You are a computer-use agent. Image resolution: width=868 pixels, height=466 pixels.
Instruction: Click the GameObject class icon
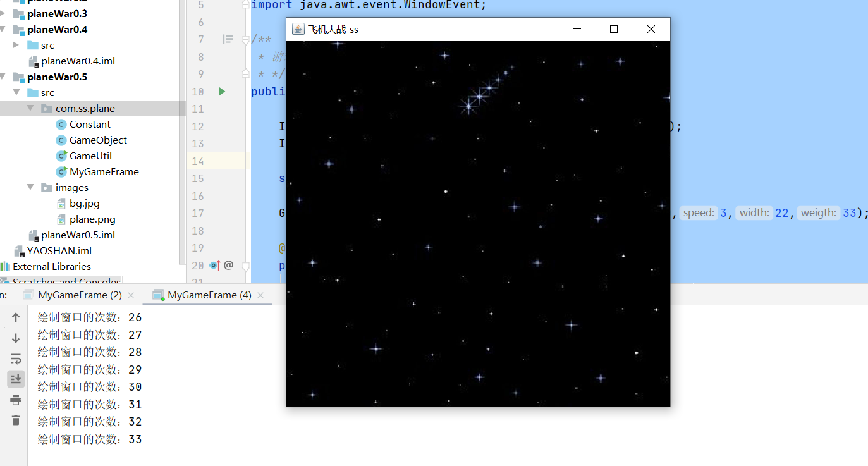coord(61,140)
